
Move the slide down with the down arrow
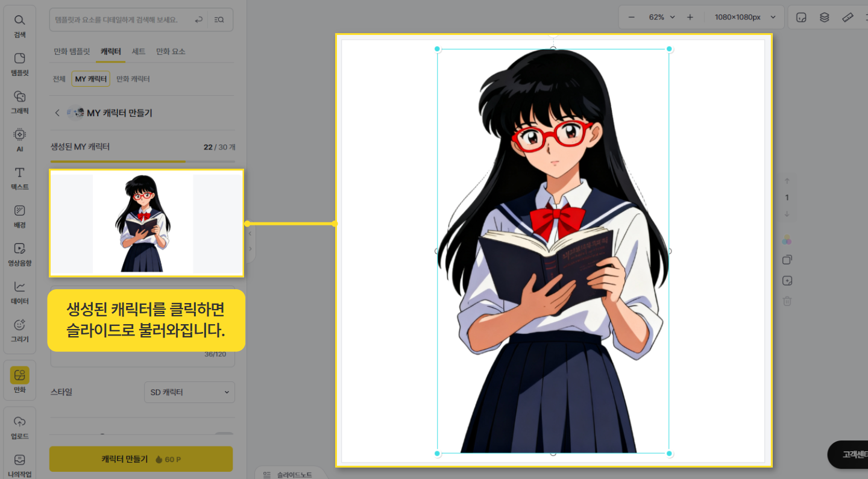click(787, 214)
